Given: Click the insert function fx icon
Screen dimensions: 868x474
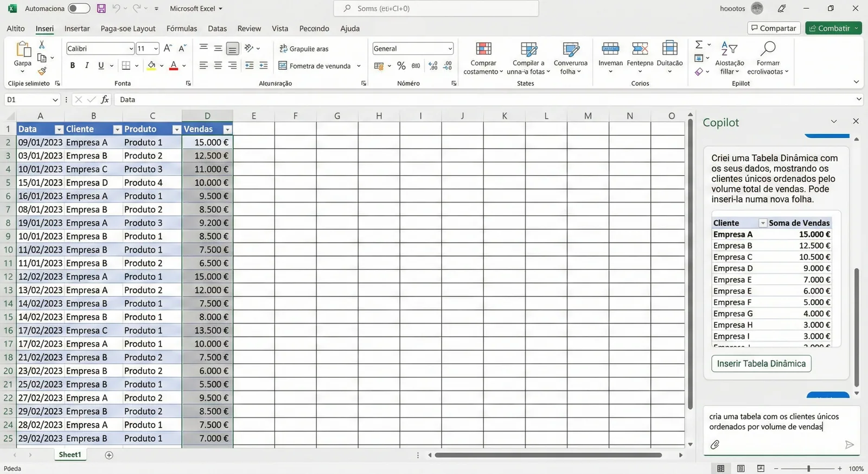Looking at the screenshot, I should pyautogui.click(x=105, y=99).
